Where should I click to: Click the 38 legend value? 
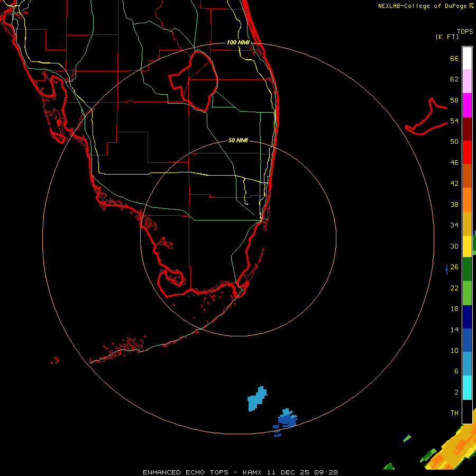[x=454, y=204]
